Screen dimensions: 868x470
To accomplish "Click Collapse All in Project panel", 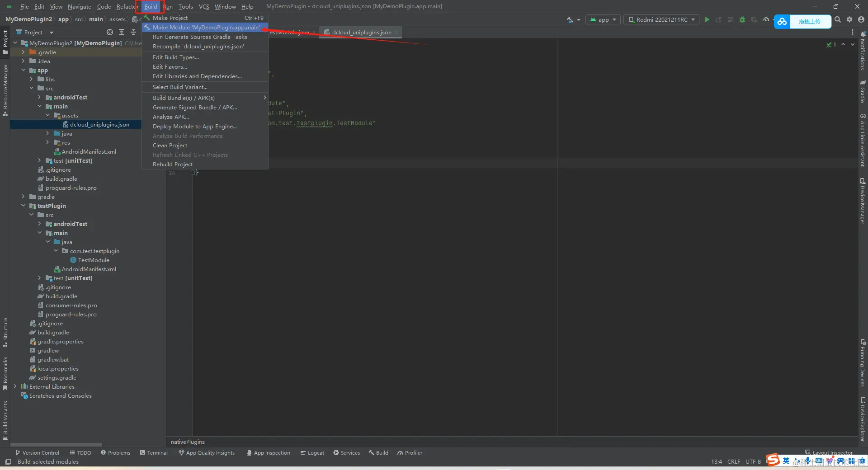I will (133, 32).
